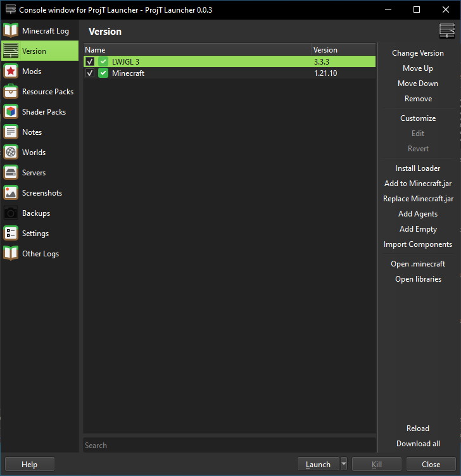This screenshot has width=461, height=476.
Task: Click the Notes page icon
Action: click(11, 132)
